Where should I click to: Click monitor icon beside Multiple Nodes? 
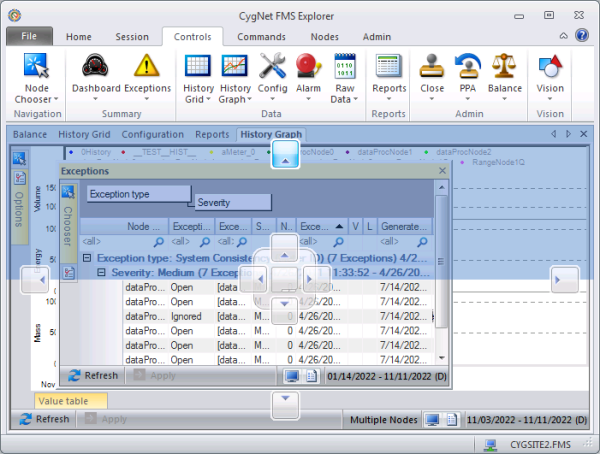(x=432, y=420)
